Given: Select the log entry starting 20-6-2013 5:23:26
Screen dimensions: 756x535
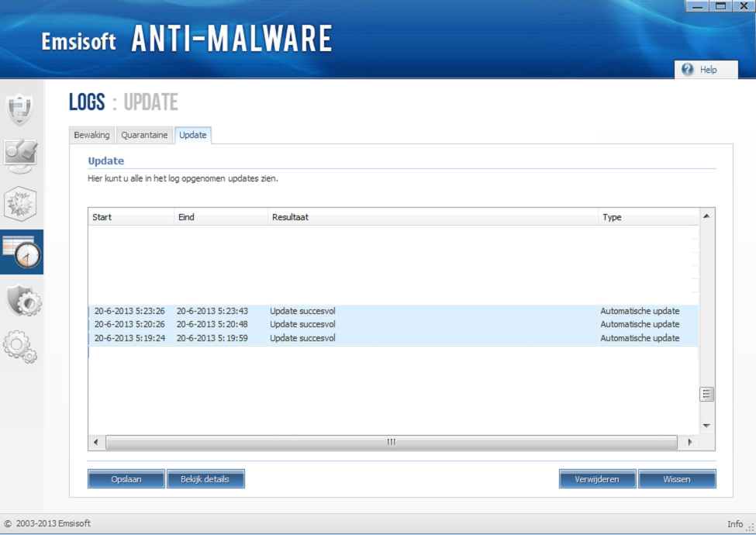Looking at the screenshot, I should click(x=393, y=311).
